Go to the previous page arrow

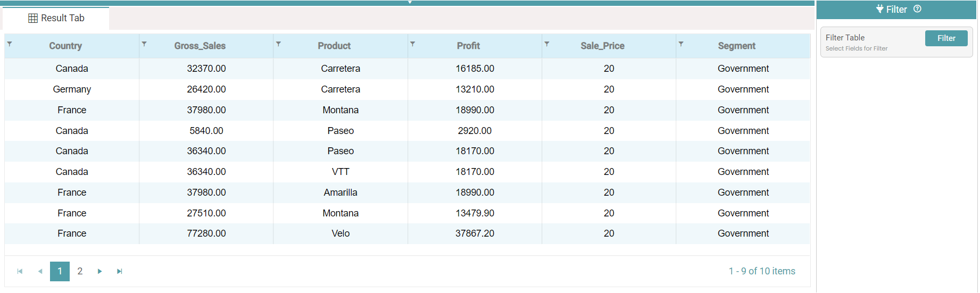coord(40,271)
